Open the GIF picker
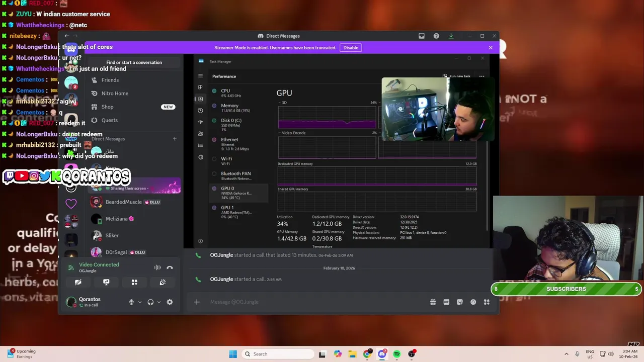 (446, 302)
